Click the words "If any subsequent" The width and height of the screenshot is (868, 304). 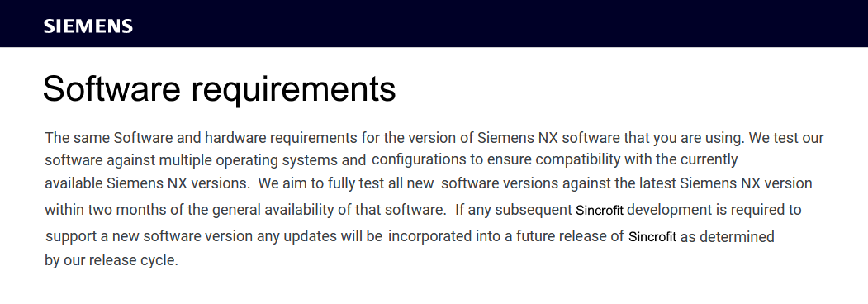513,211
